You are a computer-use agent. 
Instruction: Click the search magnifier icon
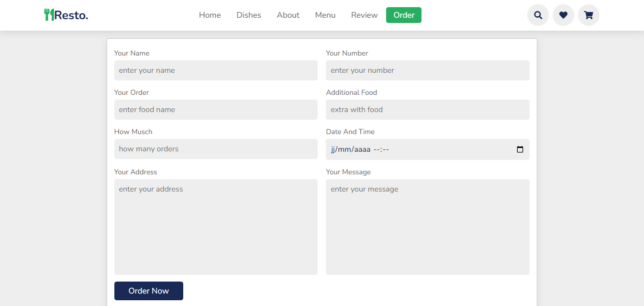[x=538, y=15]
